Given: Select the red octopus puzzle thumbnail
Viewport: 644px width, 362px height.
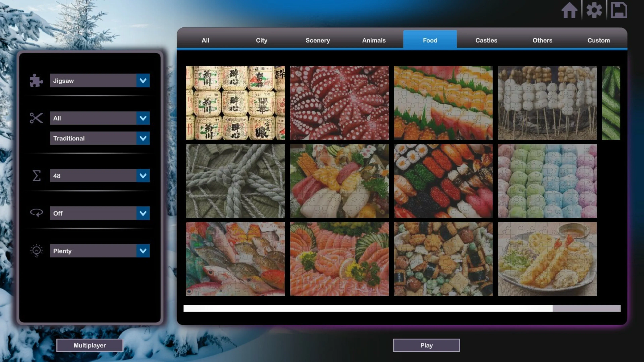Looking at the screenshot, I should tap(339, 103).
